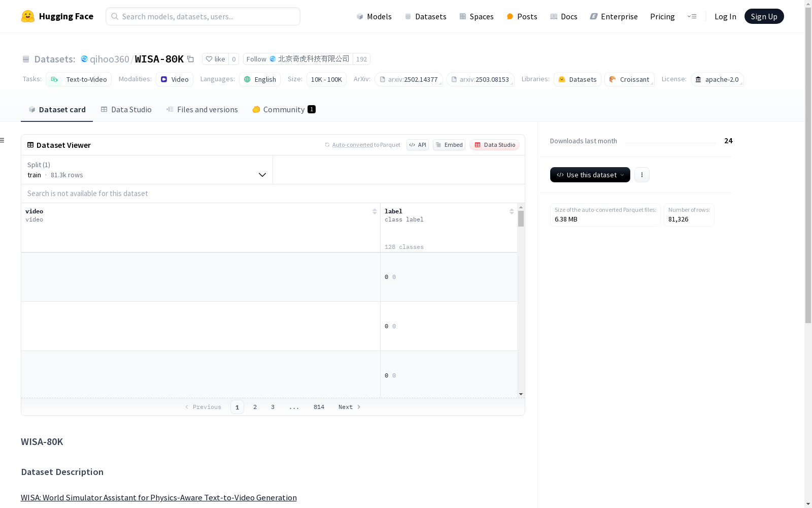Open the qihoo360 author page
Image resolution: width=812 pixels, height=508 pixels.
pos(109,59)
